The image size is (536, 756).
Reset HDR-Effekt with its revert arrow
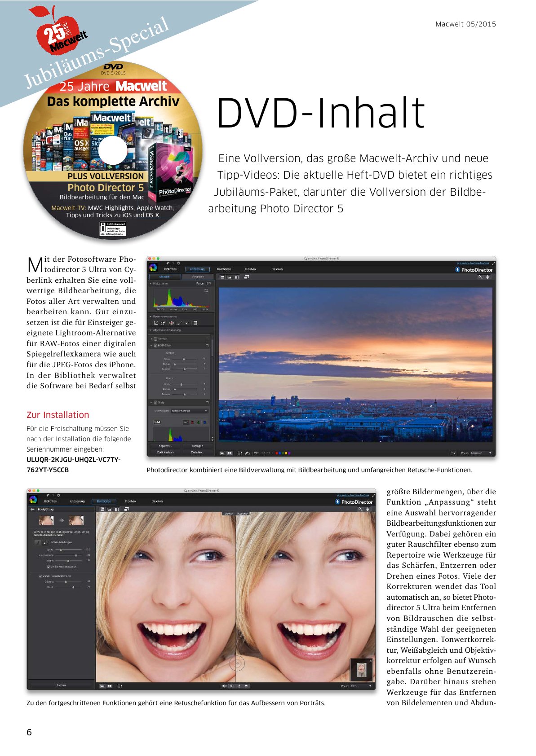point(208,345)
